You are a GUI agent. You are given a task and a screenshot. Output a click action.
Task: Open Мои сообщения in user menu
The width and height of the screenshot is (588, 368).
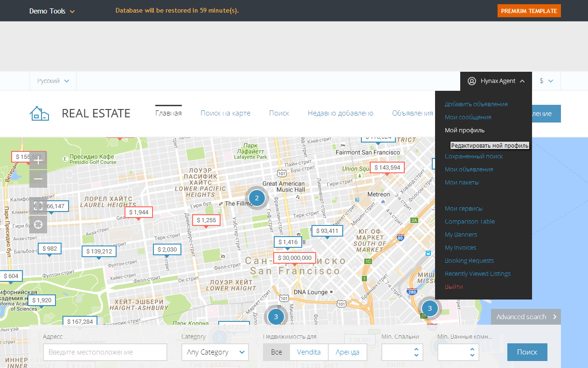click(x=468, y=117)
